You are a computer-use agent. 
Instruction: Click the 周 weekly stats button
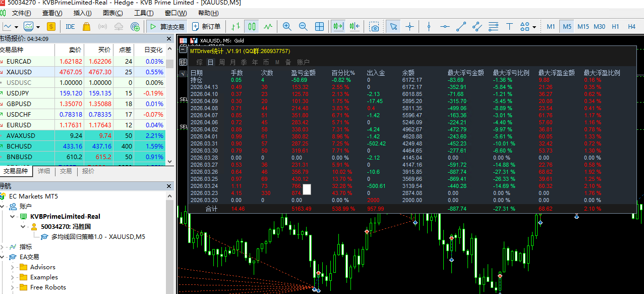click(222, 62)
